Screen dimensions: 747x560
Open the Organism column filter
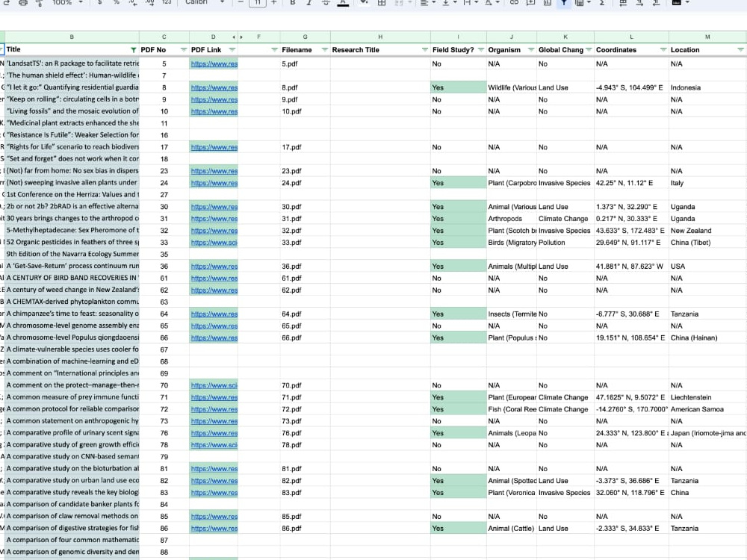click(530, 49)
